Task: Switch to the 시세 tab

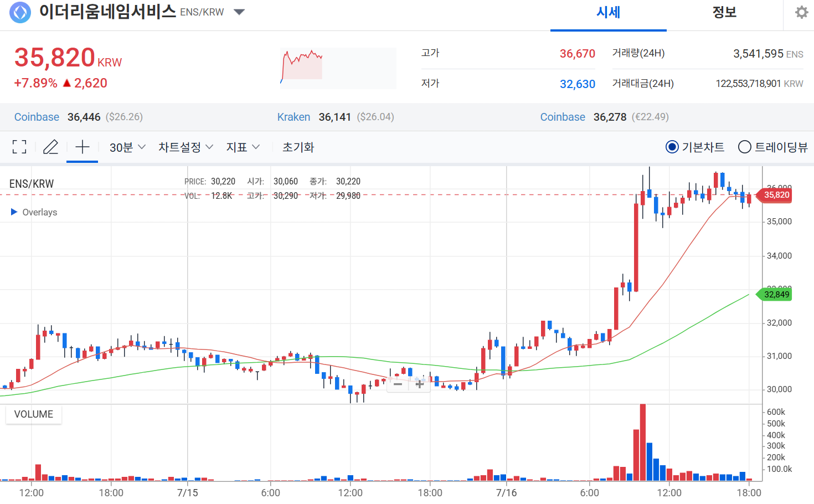Action: (608, 13)
